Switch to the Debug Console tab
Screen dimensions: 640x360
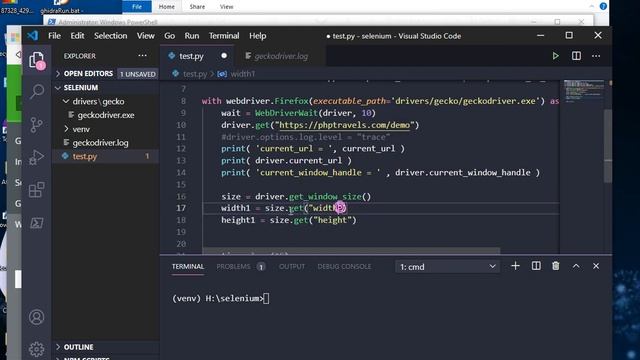point(344,267)
